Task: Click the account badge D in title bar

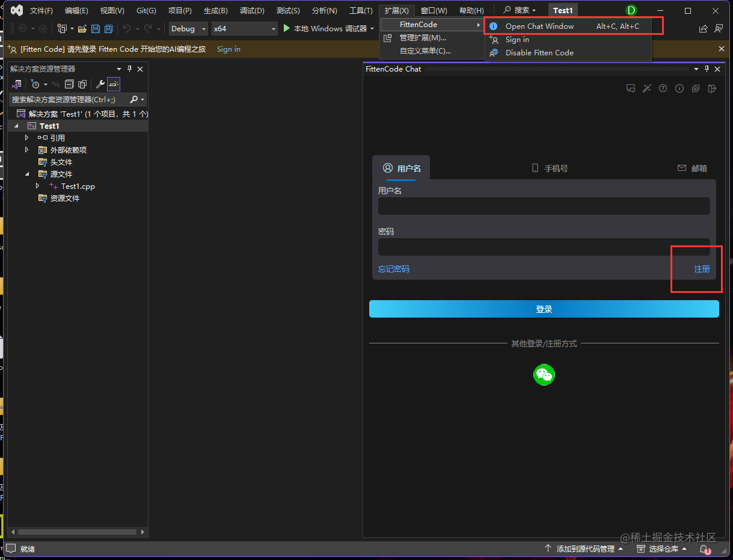Action: tap(631, 10)
